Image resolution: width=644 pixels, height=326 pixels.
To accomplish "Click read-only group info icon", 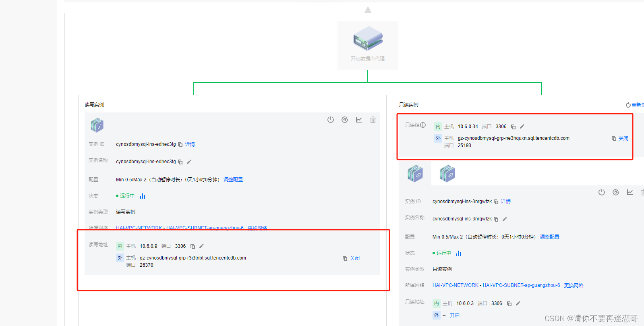I will (x=423, y=125).
